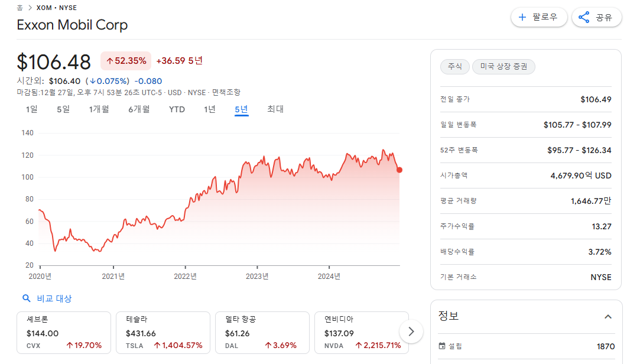The image size is (640, 364).
Task: Click the 시가총액 row label
Action: tap(454, 175)
